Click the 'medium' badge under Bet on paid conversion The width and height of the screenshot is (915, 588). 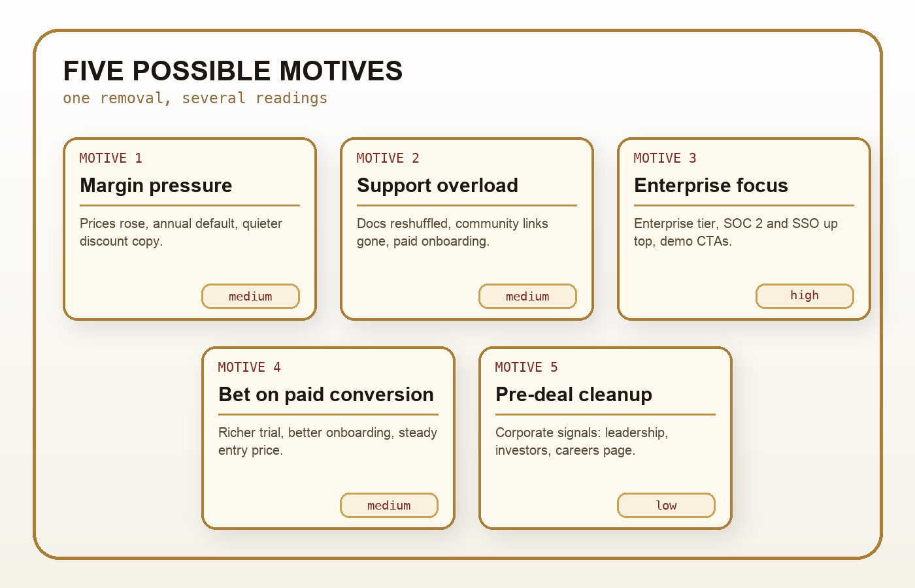pyautogui.click(x=389, y=505)
